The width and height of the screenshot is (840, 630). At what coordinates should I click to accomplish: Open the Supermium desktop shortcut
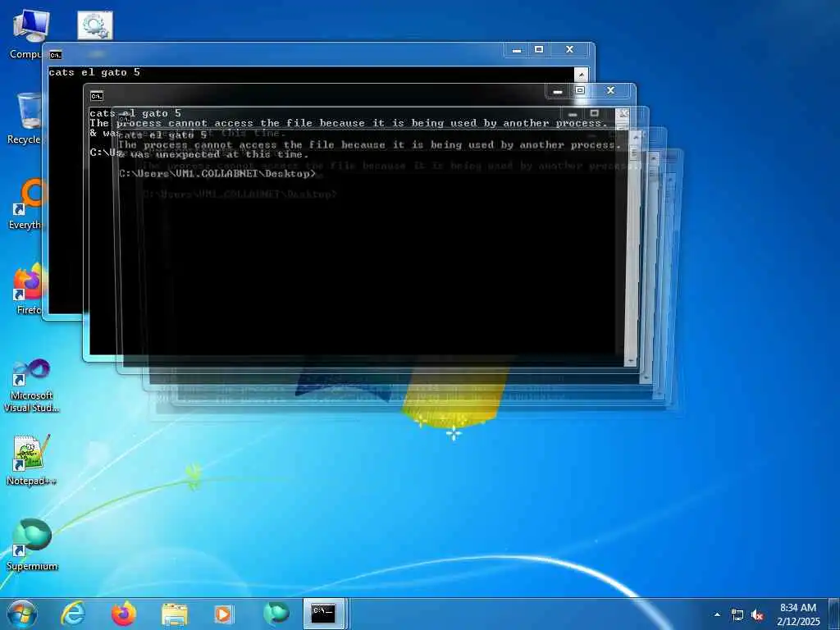[x=32, y=545]
